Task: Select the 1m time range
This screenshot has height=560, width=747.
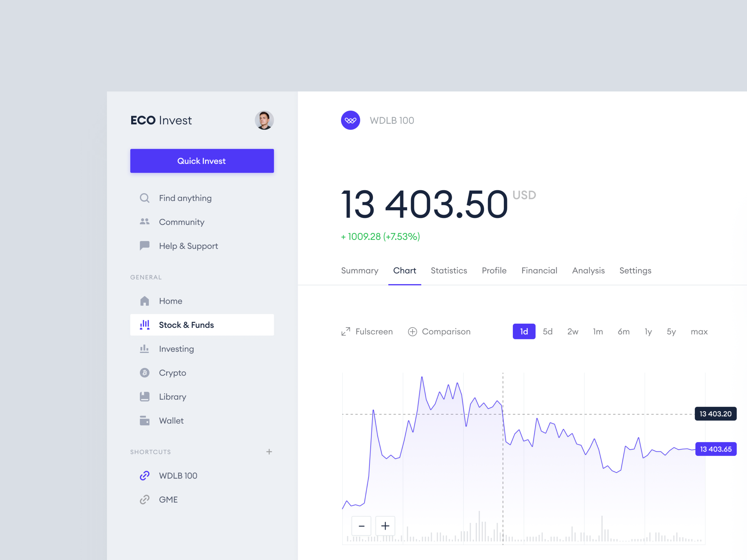Action: pyautogui.click(x=598, y=332)
